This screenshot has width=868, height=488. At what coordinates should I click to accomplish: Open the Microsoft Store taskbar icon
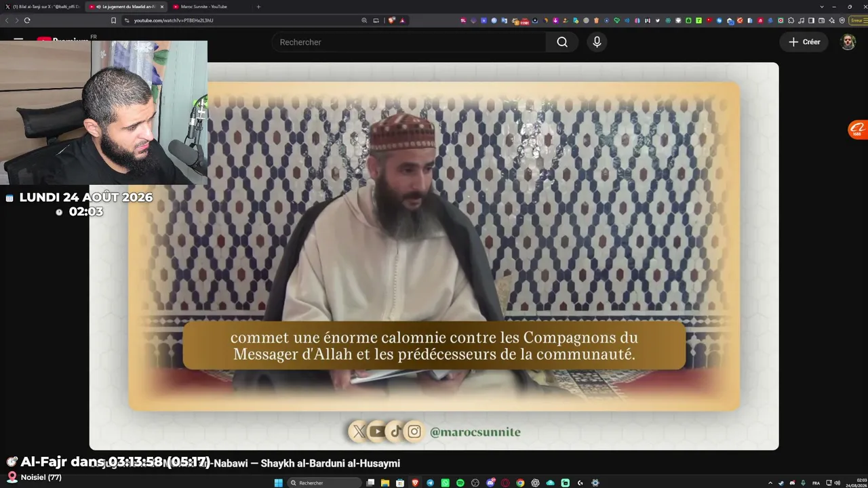[400, 483]
